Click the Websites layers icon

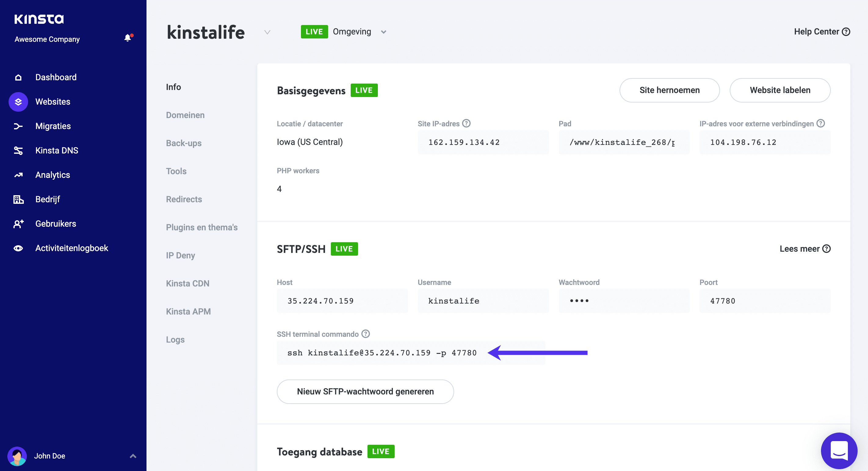pyautogui.click(x=18, y=102)
